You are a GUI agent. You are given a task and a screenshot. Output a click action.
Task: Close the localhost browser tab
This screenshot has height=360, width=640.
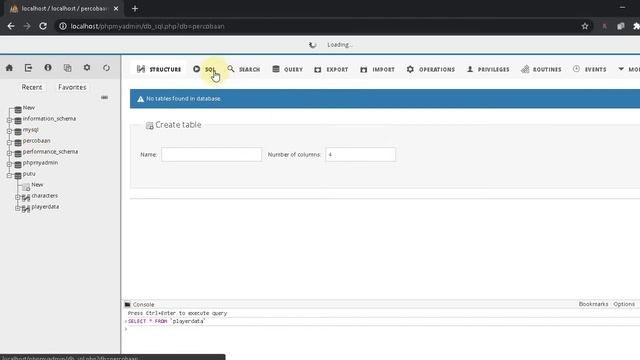point(116,9)
